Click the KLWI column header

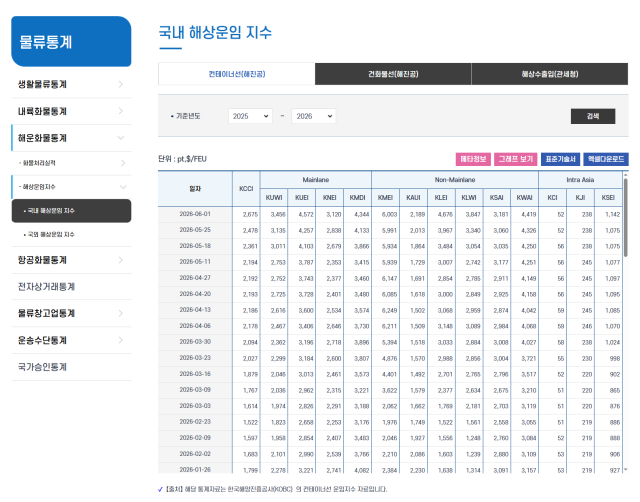click(x=469, y=198)
